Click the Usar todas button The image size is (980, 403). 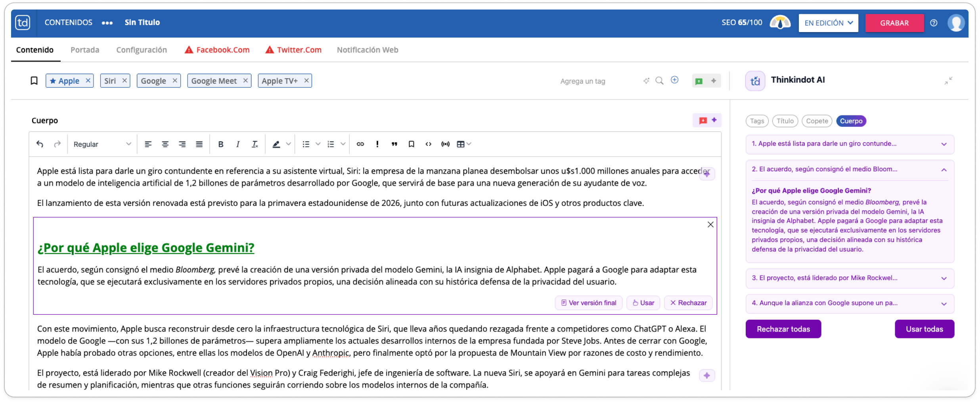coord(924,329)
